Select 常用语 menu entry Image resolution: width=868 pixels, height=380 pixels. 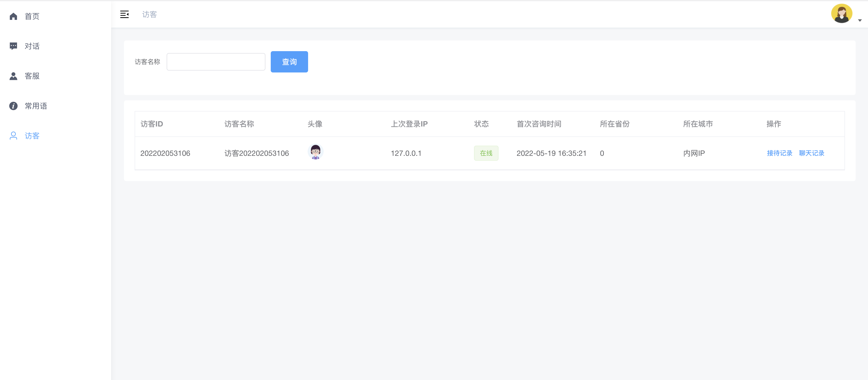(36, 106)
